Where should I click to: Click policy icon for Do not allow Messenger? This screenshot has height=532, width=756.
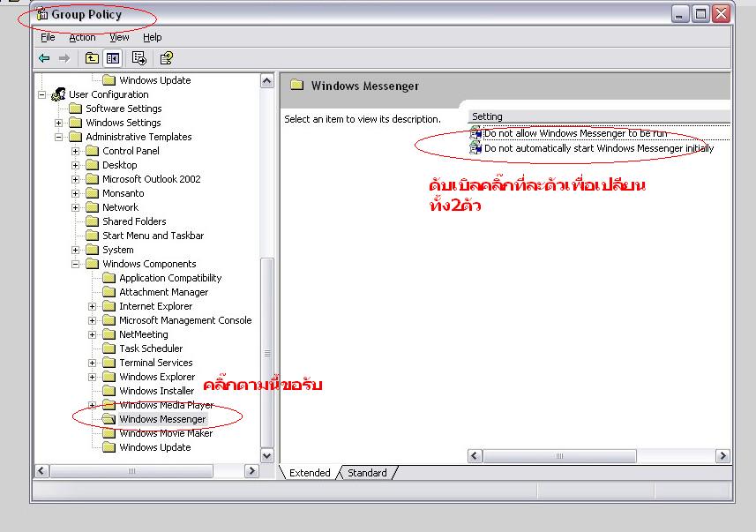tap(475, 133)
